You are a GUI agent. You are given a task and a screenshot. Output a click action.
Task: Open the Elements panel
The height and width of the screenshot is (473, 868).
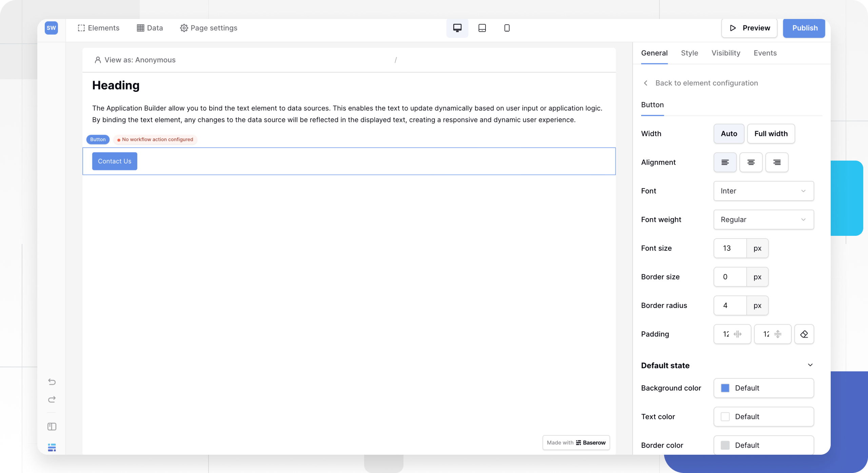coord(98,28)
